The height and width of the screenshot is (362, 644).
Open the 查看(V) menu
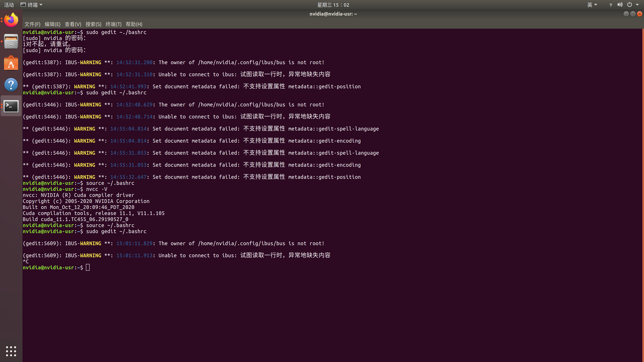[x=73, y=24]
